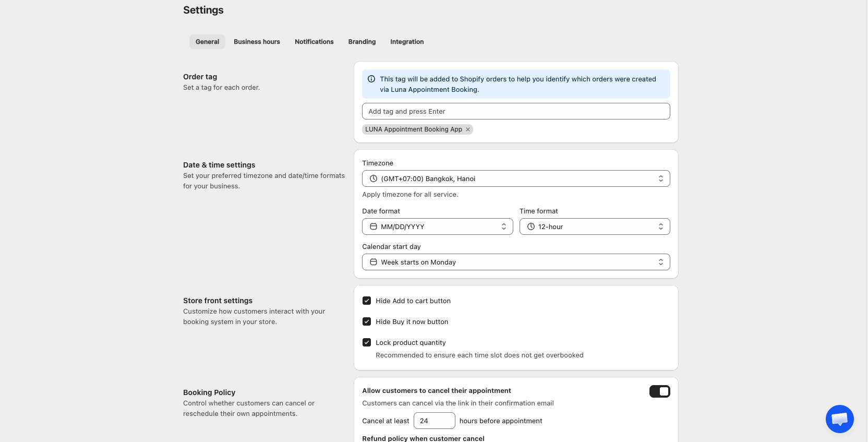868x442 pixels.
Task: Click the Hide Buy it now button label
Action: pos(412,321)
